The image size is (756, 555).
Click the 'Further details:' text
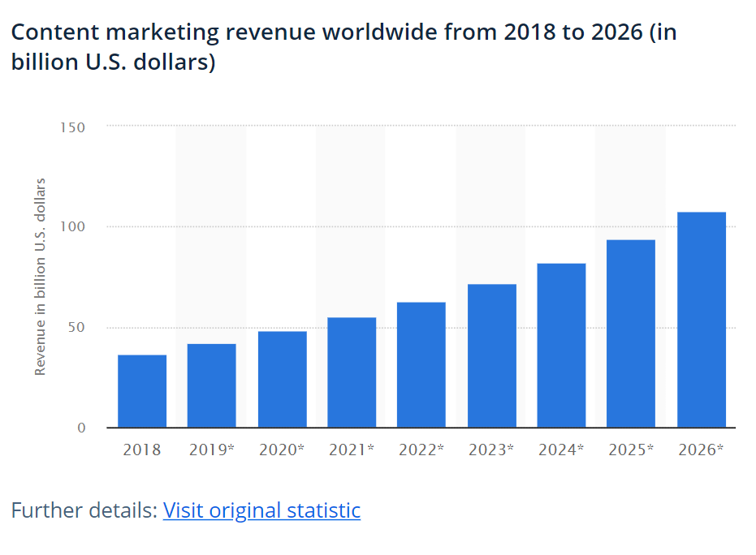(x=84, y=510)
